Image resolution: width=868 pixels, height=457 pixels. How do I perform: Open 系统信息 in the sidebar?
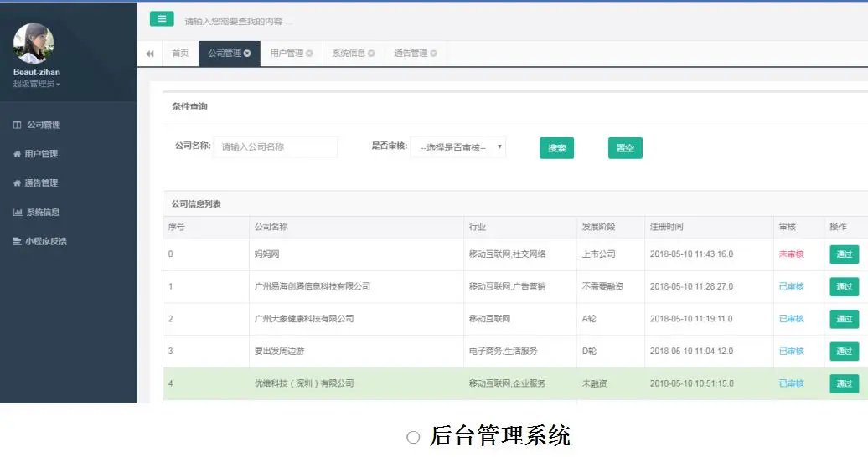click(x=37, y=212)
